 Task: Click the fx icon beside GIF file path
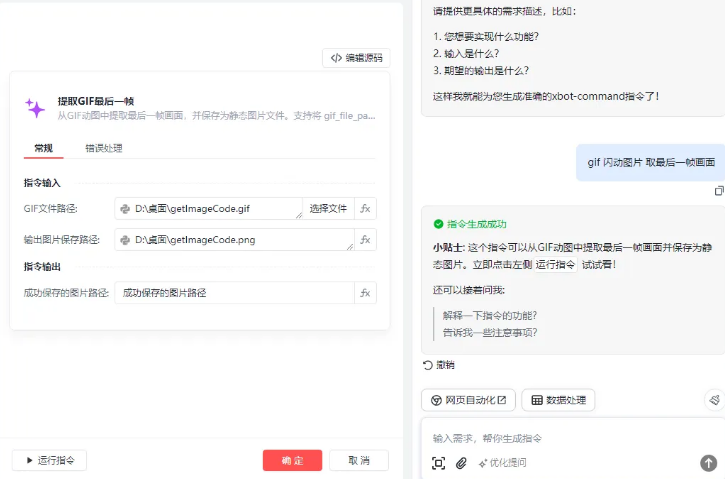click(365, 209)
